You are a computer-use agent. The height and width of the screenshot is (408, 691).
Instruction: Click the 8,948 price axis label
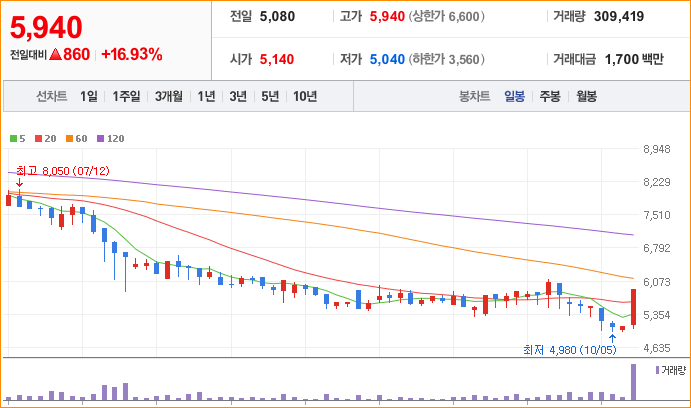tap(657, 149)
